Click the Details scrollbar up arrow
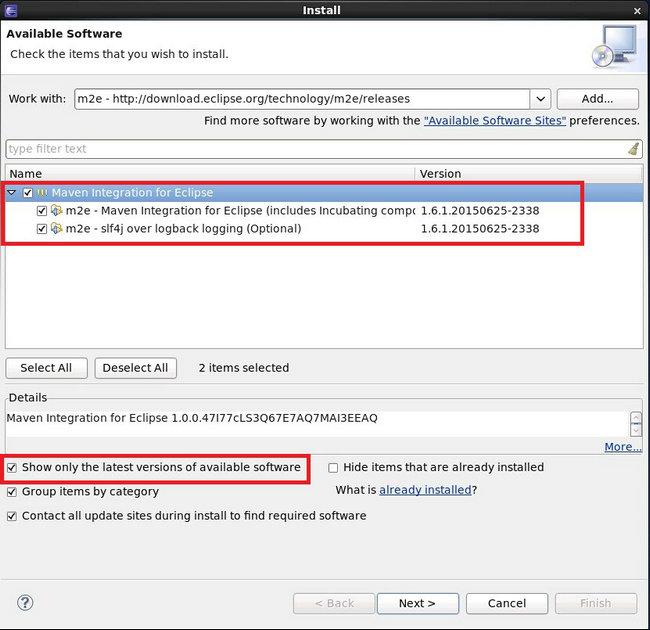650x630 pixels. click(635, 417)
